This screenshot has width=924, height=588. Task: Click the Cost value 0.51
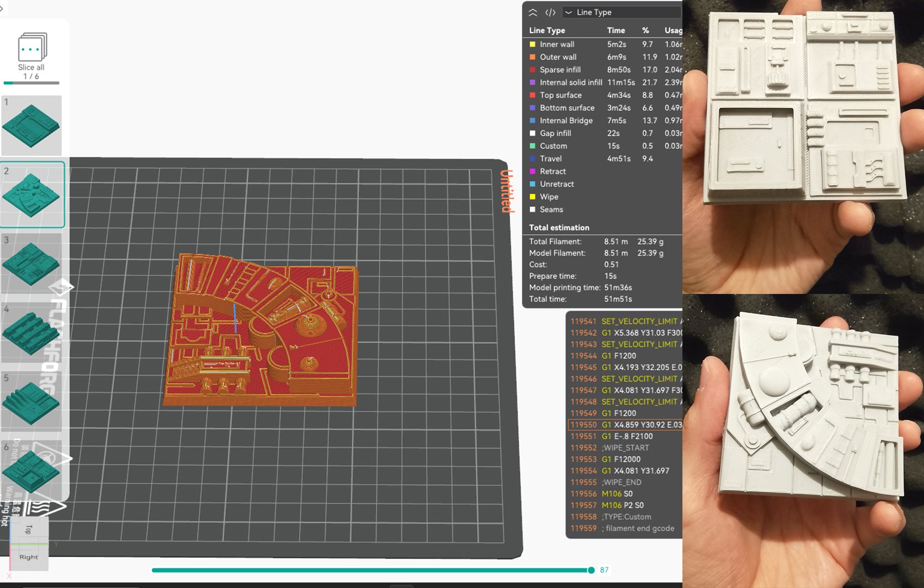point(611,265)
